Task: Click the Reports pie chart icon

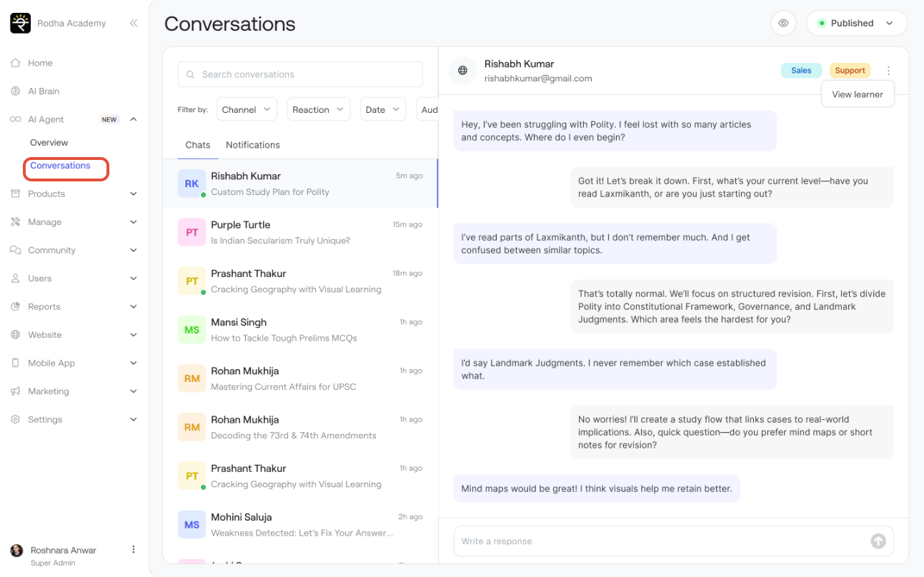Action: [15, 306]
